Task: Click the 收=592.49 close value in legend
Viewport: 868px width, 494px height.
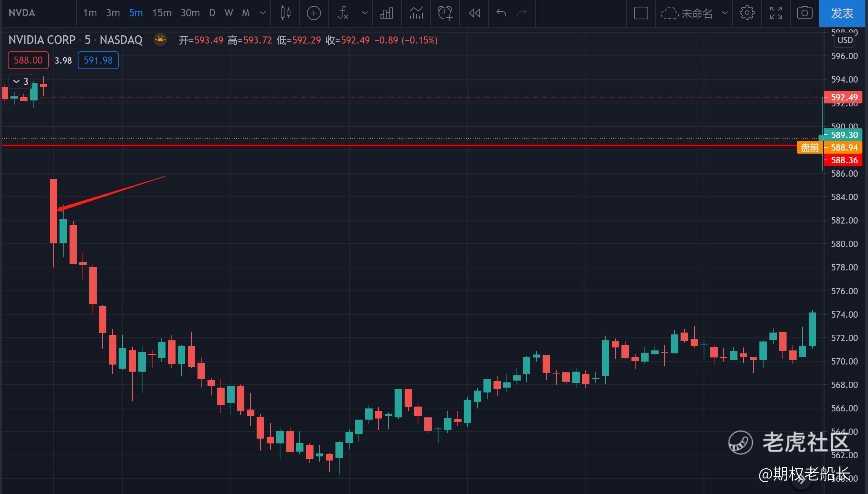Action: [348, 40]
